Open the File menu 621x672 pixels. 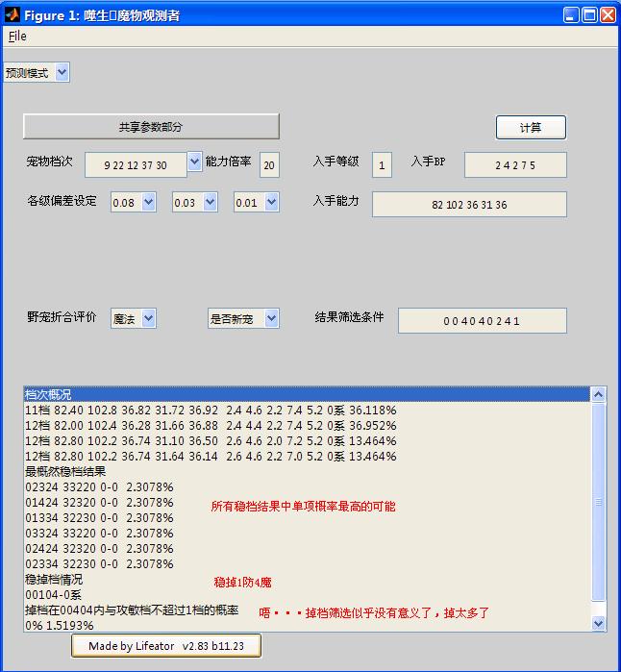click(x=17, y=37)
